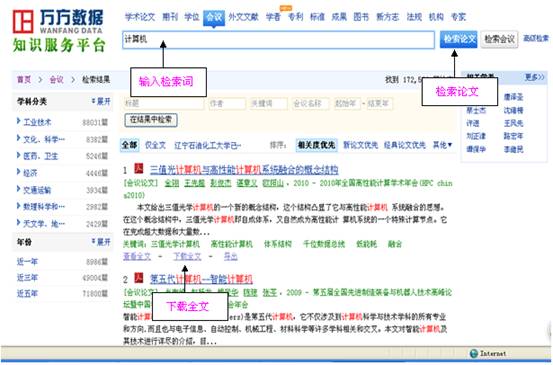Screen dimensions: 553x365
Task: Click the 检索论文 button
Action: click(458, 39)
